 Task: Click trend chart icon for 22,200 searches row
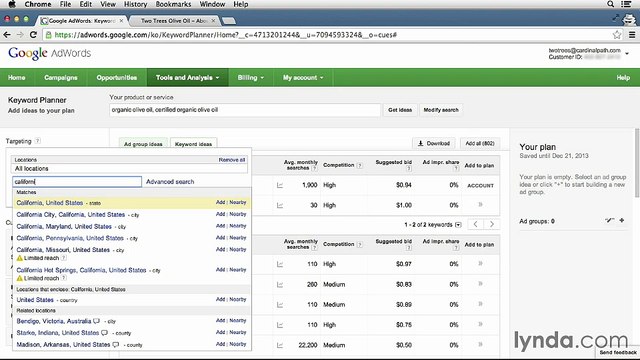click(x=280, y=345)
